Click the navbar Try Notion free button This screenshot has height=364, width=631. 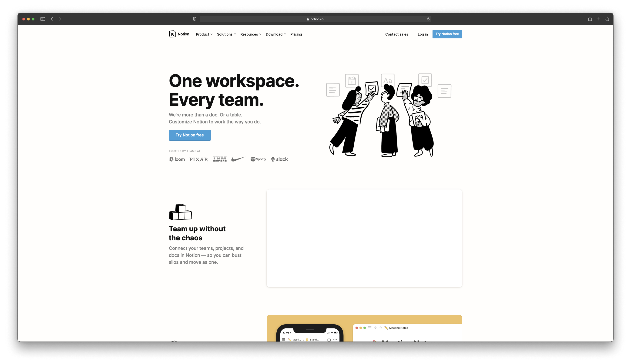[447, 34]
